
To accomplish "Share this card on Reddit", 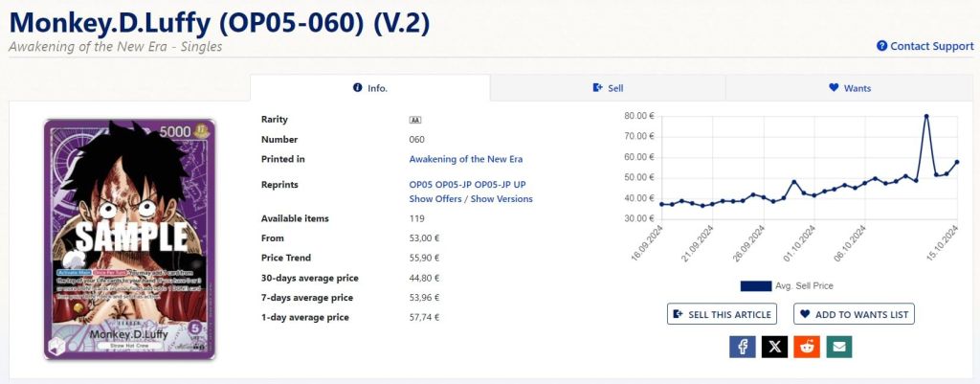I will [807, 346].
